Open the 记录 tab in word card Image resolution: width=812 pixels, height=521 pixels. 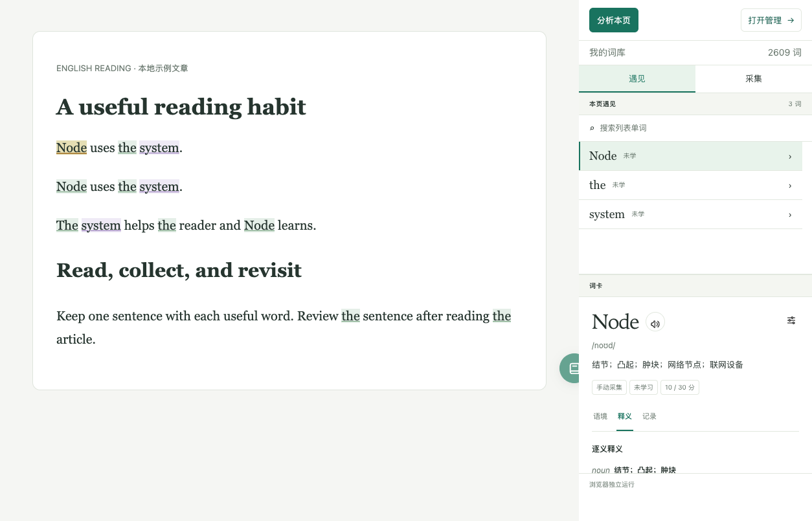click(649, 416)
